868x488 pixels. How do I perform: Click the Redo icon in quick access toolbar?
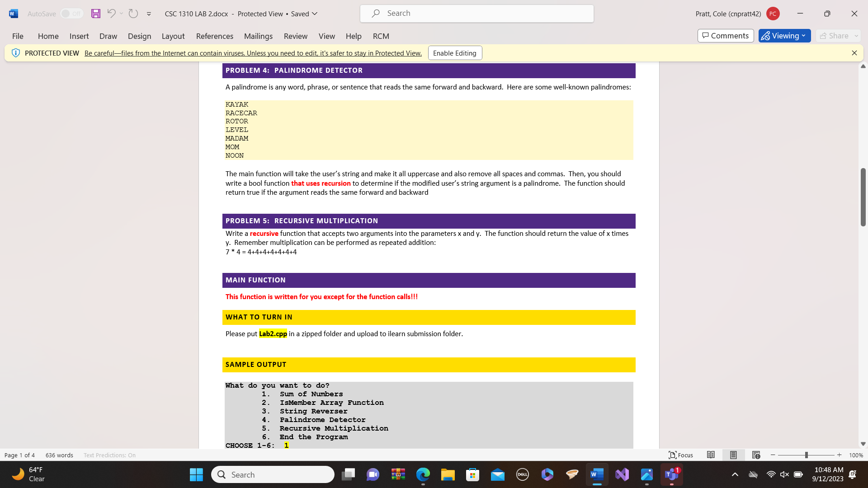tap(133, 14)
